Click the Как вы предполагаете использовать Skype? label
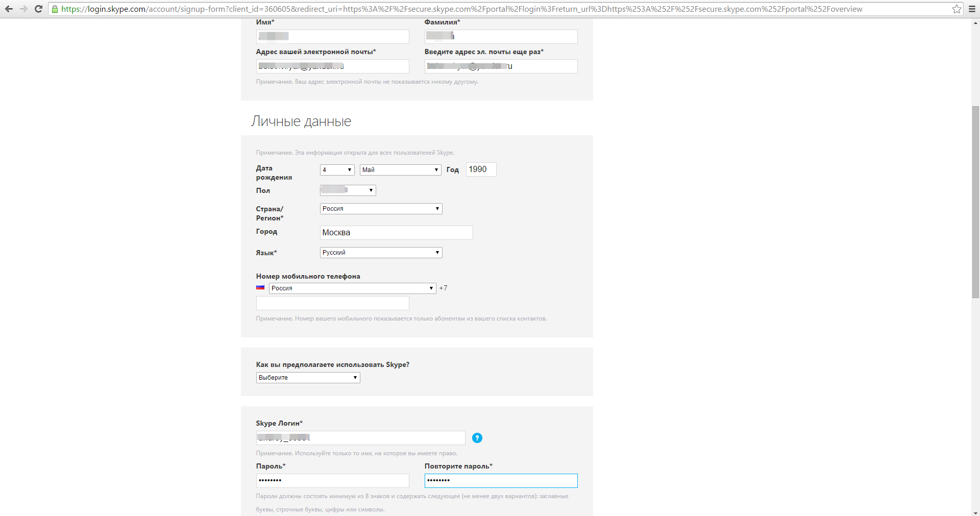 (332, 364)
